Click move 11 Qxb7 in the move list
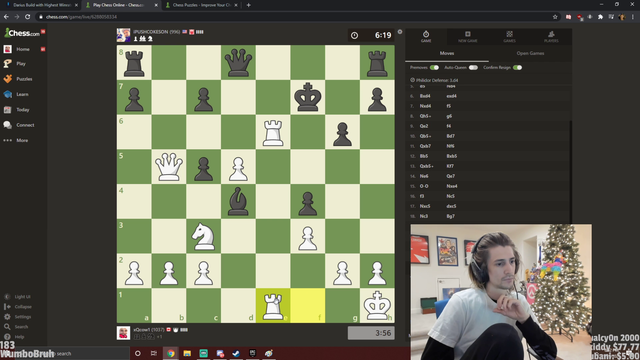640x360 pixels. coord(425,146)
